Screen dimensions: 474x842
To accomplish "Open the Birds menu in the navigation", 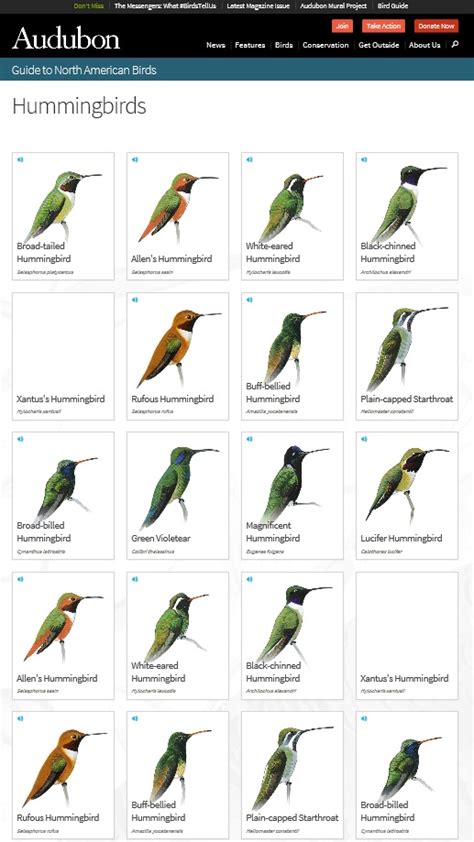I will (x=284, y=45).
